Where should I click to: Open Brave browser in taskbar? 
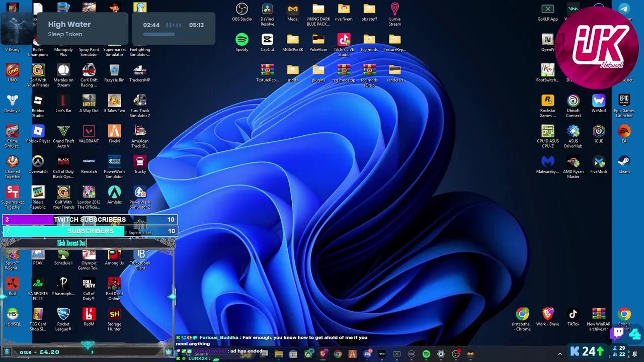[323, 354]
